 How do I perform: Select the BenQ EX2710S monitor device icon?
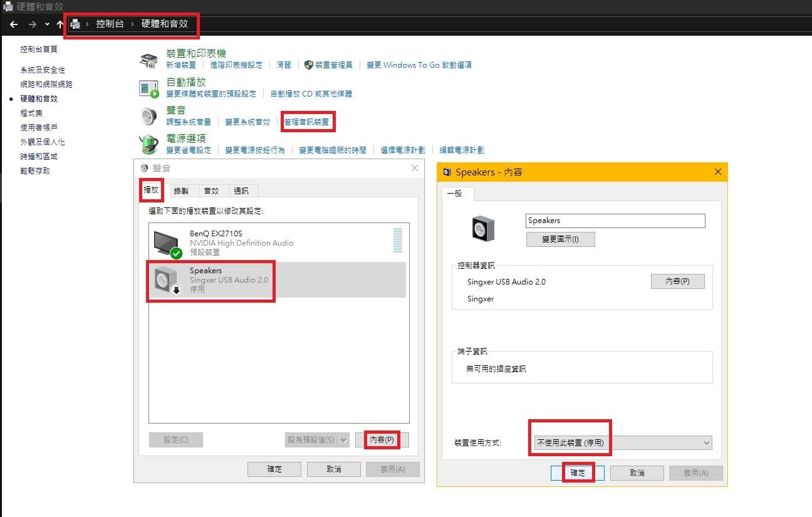click(167, 243)
